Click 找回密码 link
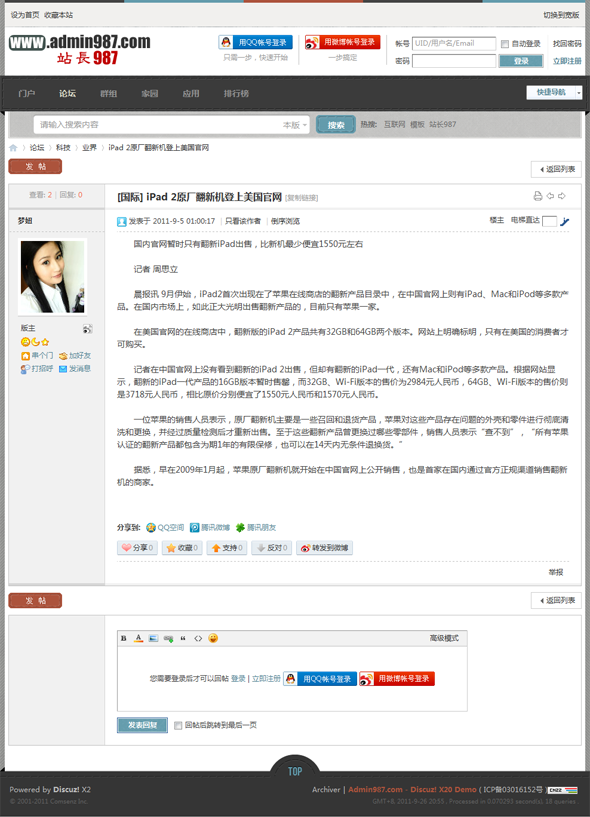The height and width of the screenshot is (817, 590). pos(567,44)
